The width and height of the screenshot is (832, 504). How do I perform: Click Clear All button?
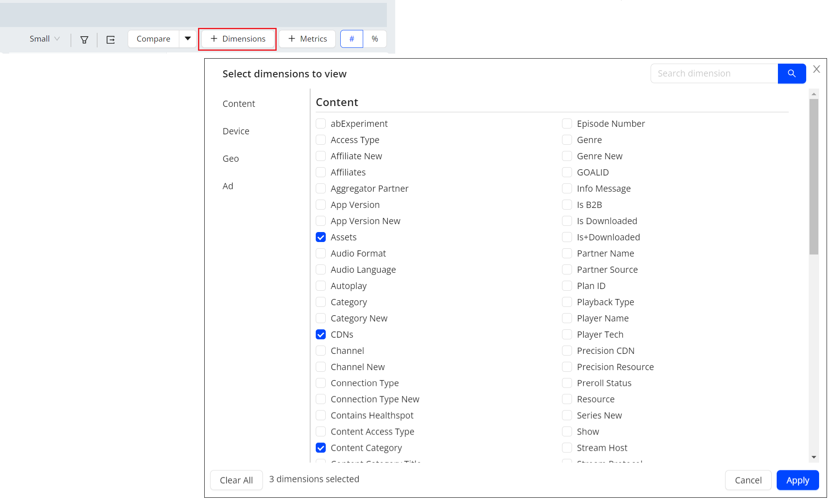236,480
